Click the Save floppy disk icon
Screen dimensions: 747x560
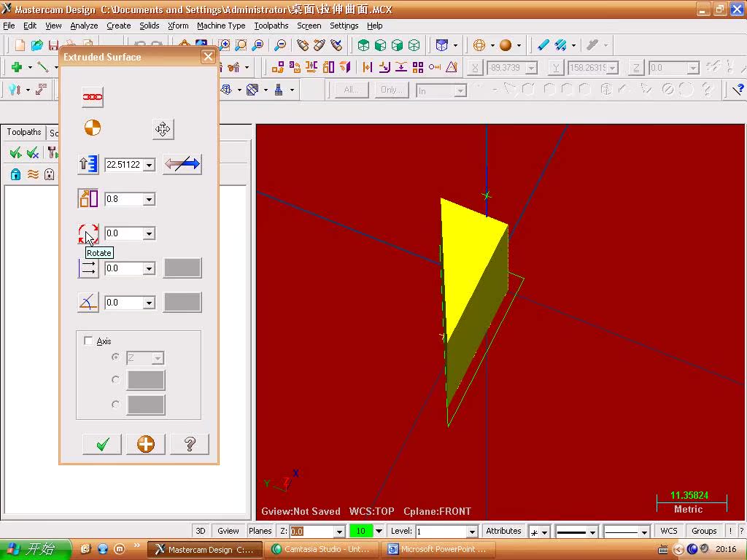pyautogui.click(x=53, y=45)
